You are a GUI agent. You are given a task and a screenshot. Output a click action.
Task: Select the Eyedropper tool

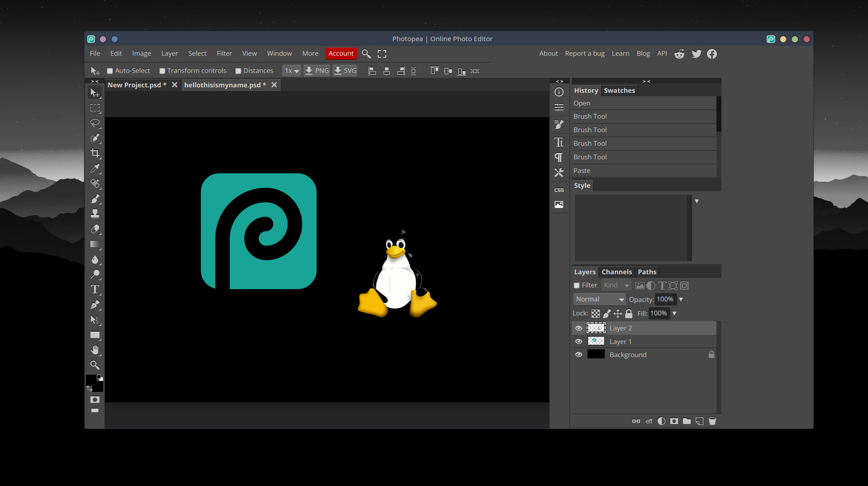coord(95,169)
